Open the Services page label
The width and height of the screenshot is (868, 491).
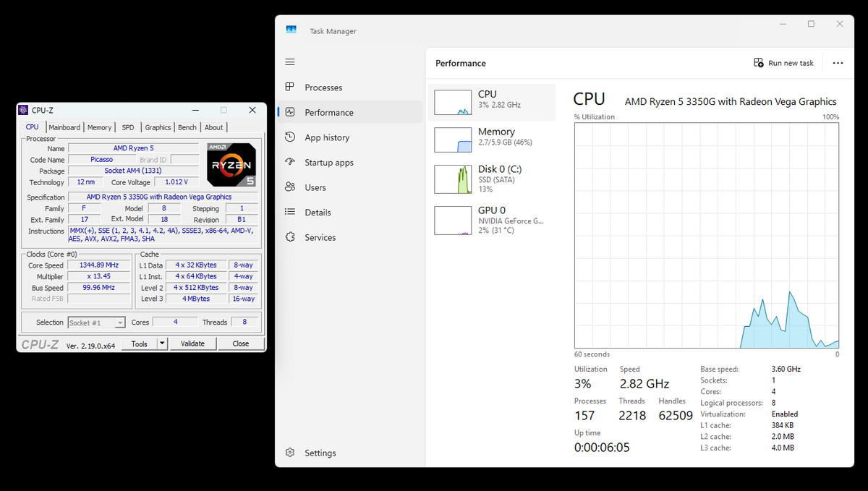click(320, 237)
